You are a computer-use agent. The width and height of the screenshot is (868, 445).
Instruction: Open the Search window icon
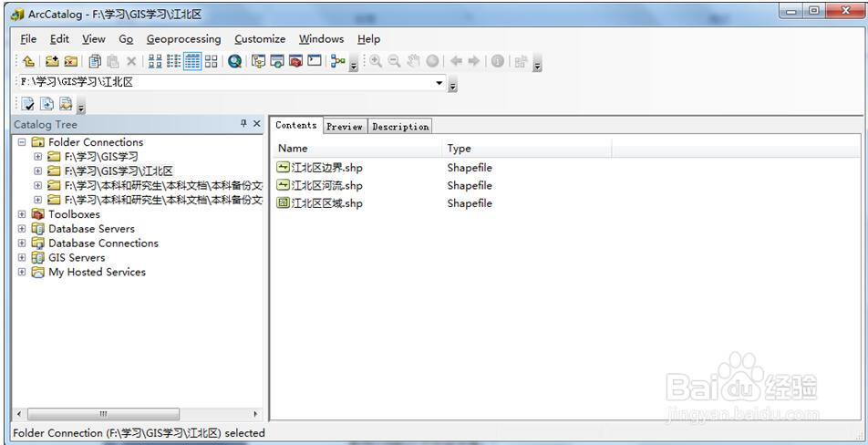click(x=277, y=61)
